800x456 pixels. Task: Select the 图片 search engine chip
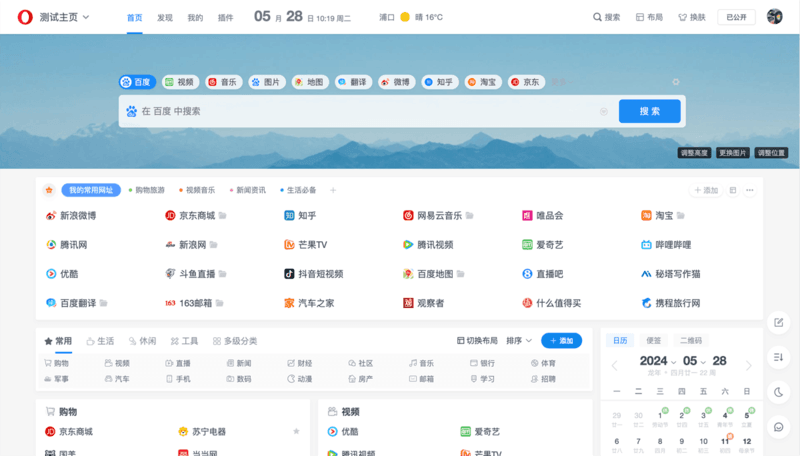(x=267, y=82)
